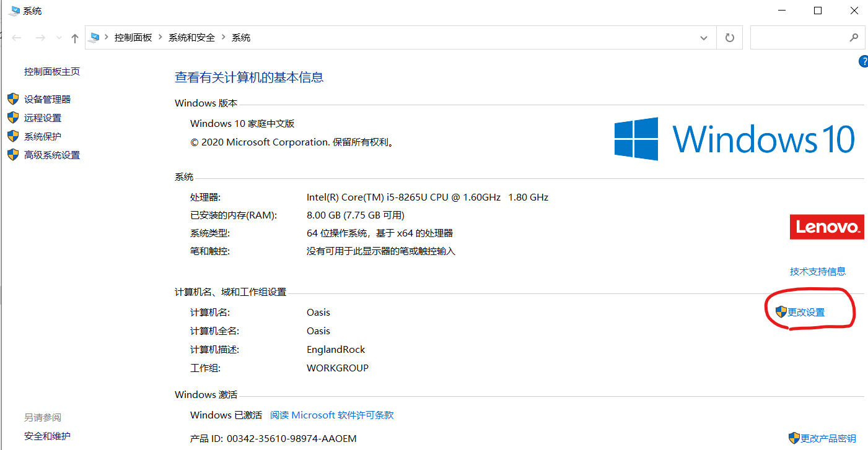Select the workgroup value WORKGROUP
The width and height of the screenshot is (868, 450).
pyautogui.click(x=338, y=368)
